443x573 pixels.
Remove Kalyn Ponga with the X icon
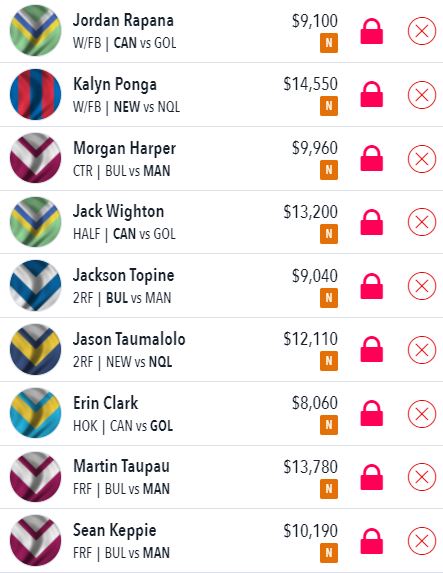coord(422,95)
